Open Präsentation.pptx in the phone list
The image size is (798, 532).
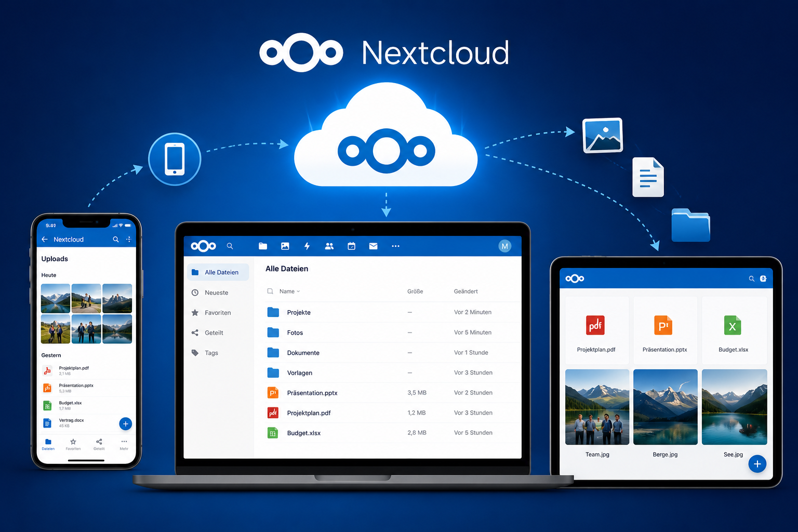point(86,388)
